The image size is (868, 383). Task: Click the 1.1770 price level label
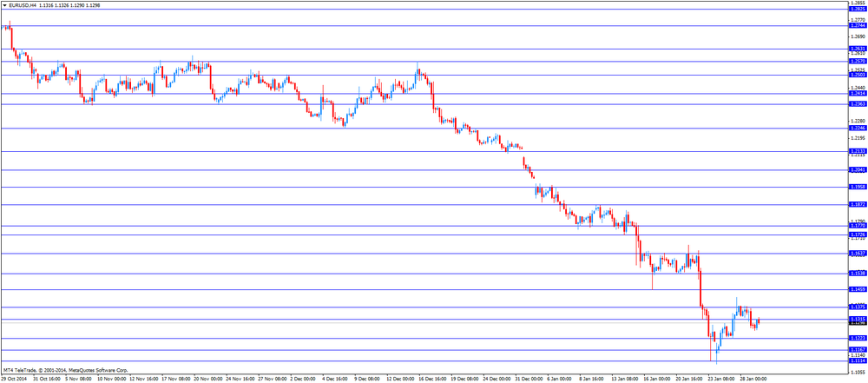[x=857, y=226]
